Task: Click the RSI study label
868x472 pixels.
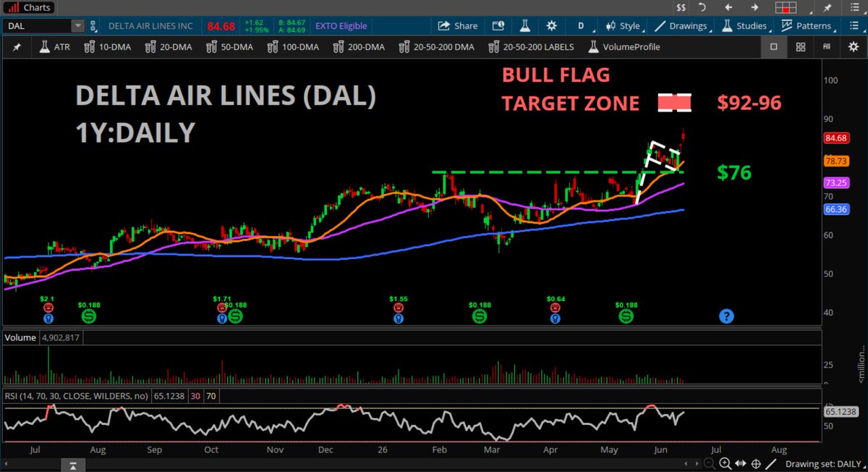Action: click(77, 396)
